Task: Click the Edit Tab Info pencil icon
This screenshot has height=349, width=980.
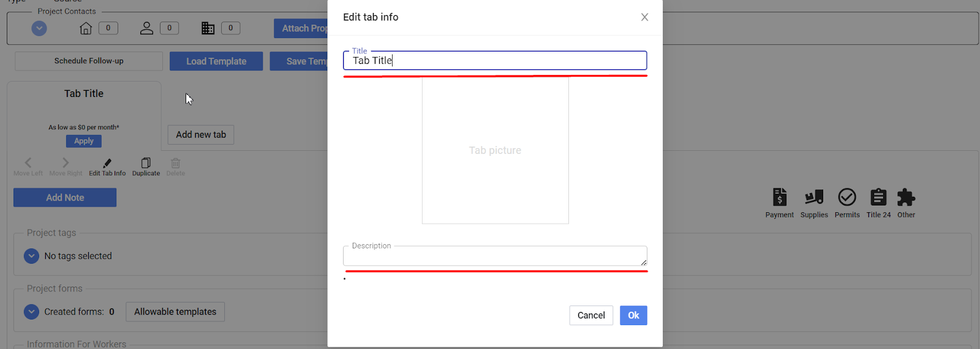Action: pos(107,163)
